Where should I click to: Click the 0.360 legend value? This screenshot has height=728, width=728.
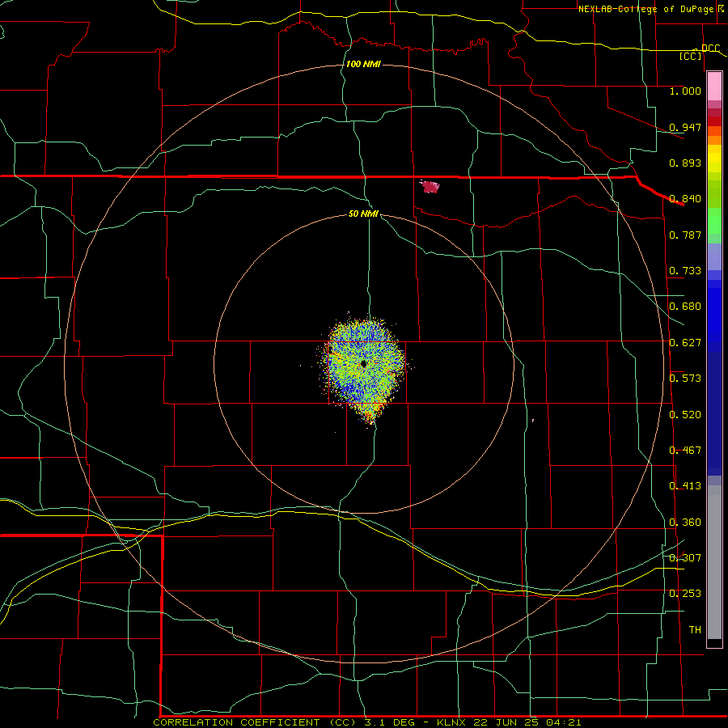coord(685,523)
